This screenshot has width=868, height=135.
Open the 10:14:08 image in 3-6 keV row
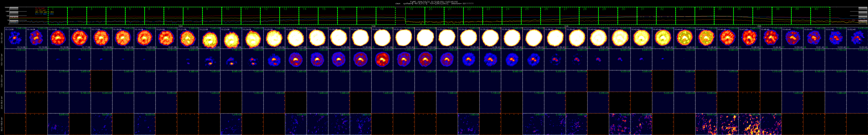[x=37, y=38]
